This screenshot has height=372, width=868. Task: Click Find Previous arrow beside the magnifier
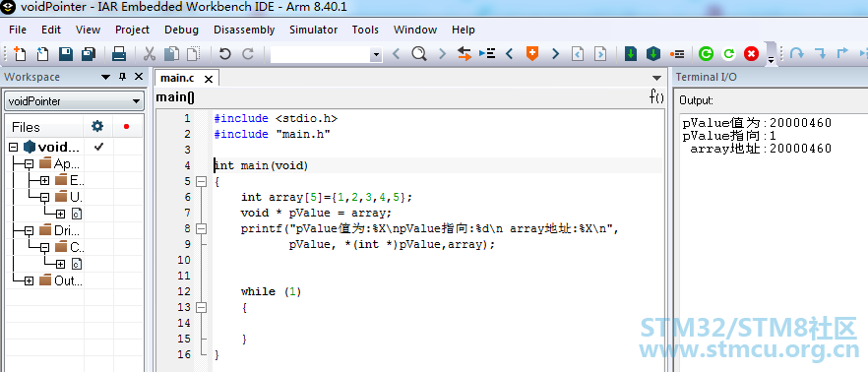pos(396,54)
